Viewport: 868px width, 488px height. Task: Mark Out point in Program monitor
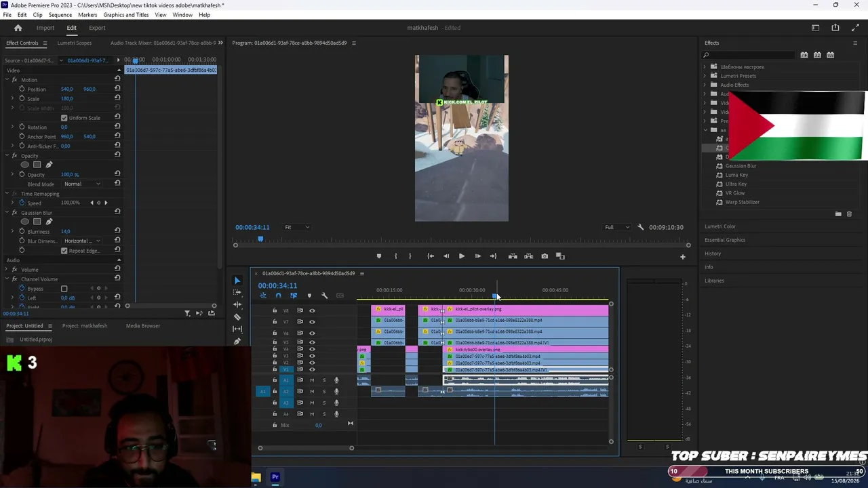[410, 256]
